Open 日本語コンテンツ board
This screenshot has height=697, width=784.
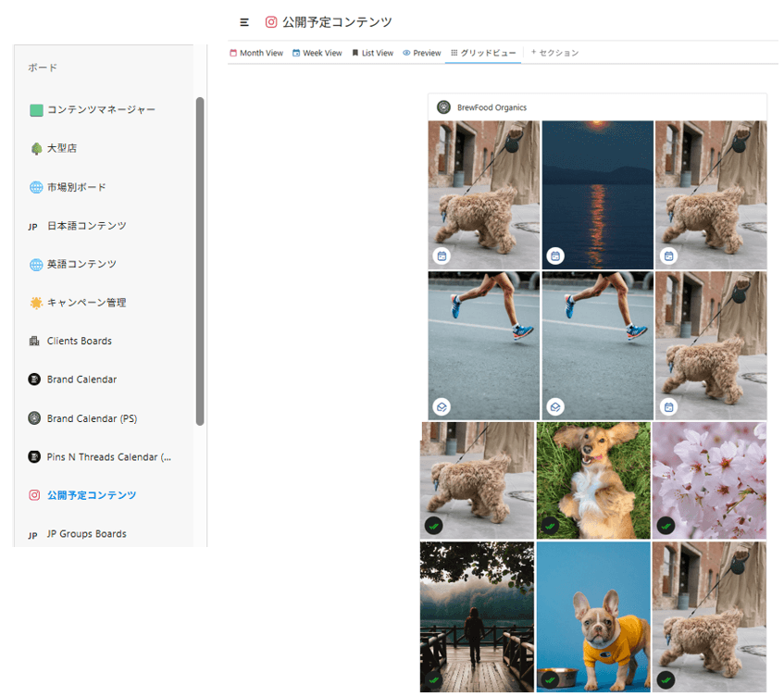[x=86, y=226]
